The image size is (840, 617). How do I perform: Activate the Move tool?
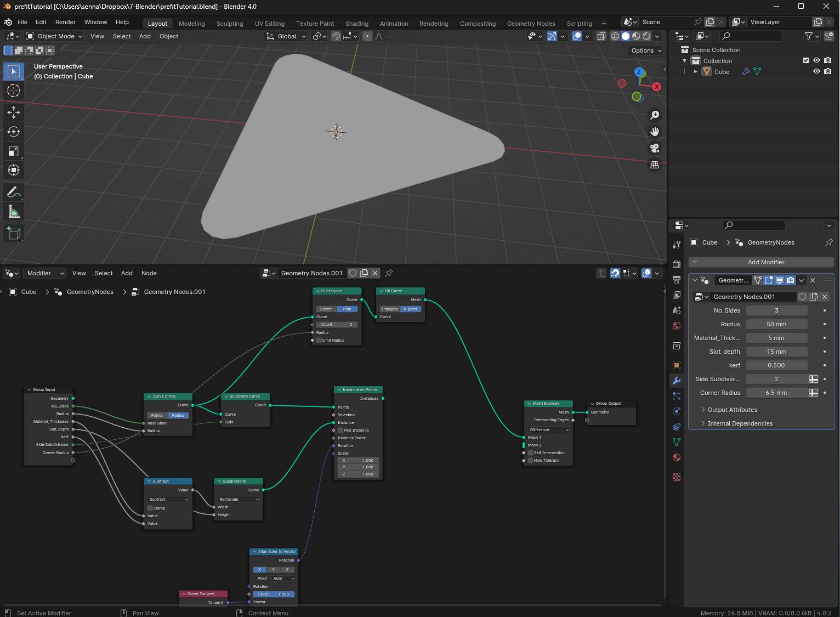[x=14, y=112]
